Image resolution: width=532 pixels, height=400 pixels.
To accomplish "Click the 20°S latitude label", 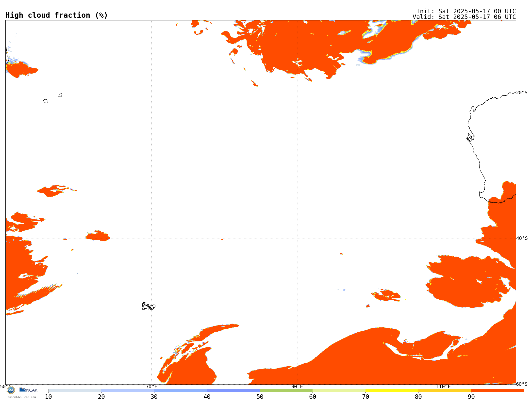I will [x=522, y=93].
